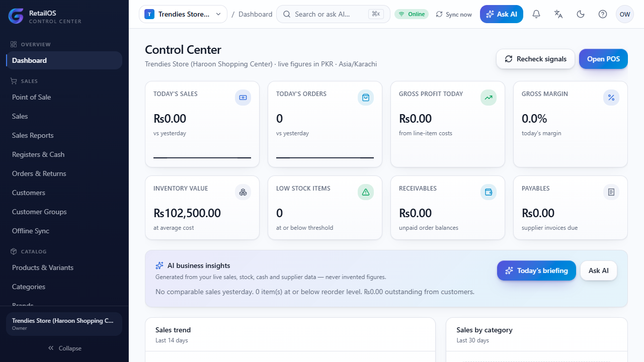Open Registers & Cash

pos(64,154)
